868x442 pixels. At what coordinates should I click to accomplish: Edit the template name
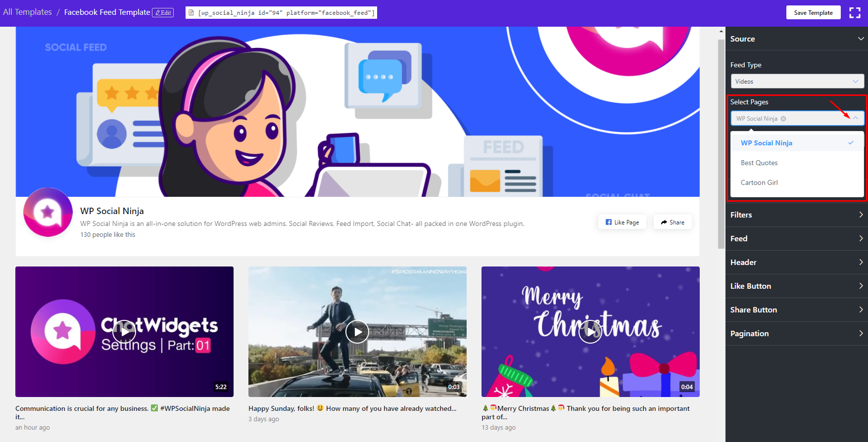[163, 13]
